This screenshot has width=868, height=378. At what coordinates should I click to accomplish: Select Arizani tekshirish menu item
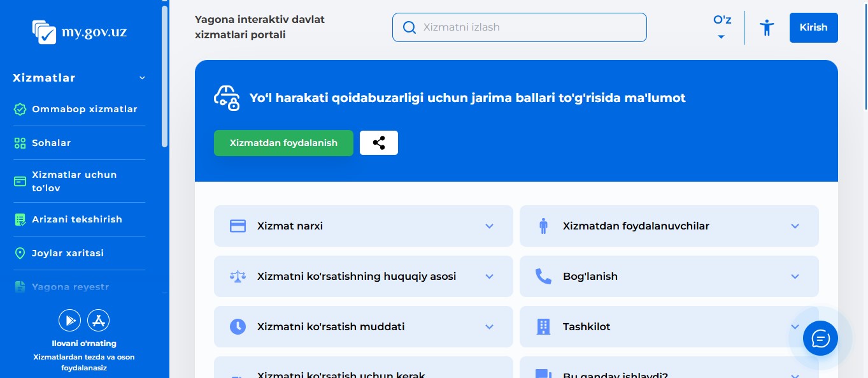76,219
